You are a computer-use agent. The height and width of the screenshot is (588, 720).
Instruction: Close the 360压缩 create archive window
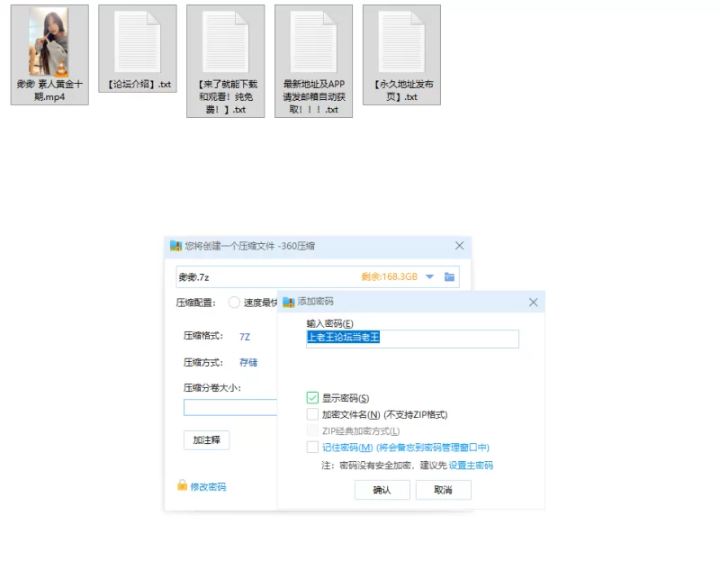(459, 246)
